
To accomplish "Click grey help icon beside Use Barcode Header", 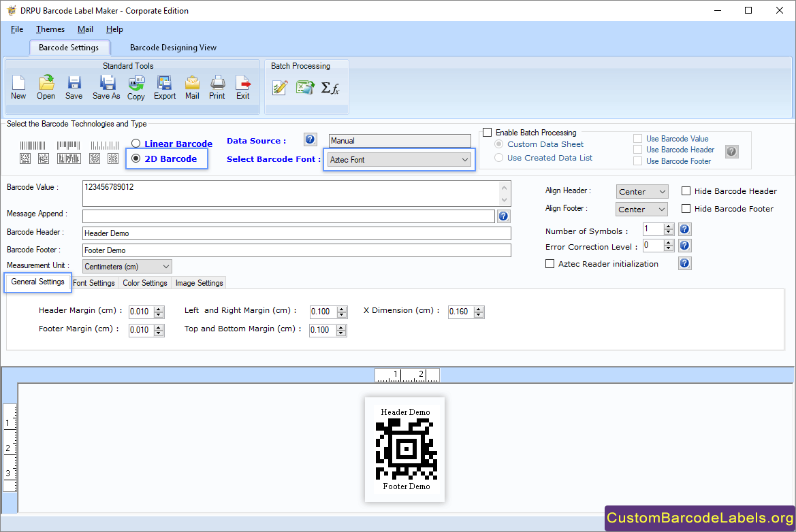I will (731, 151).
